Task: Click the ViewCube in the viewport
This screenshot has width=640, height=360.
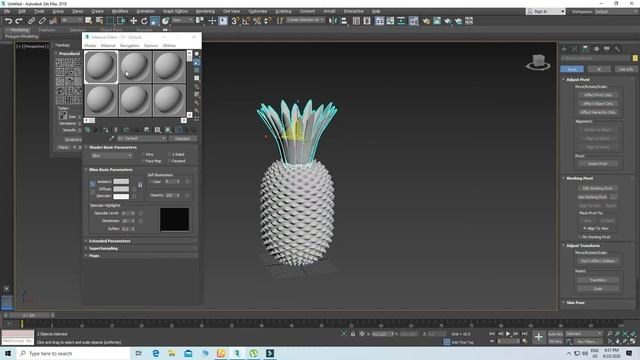Action: click(538, 62)
